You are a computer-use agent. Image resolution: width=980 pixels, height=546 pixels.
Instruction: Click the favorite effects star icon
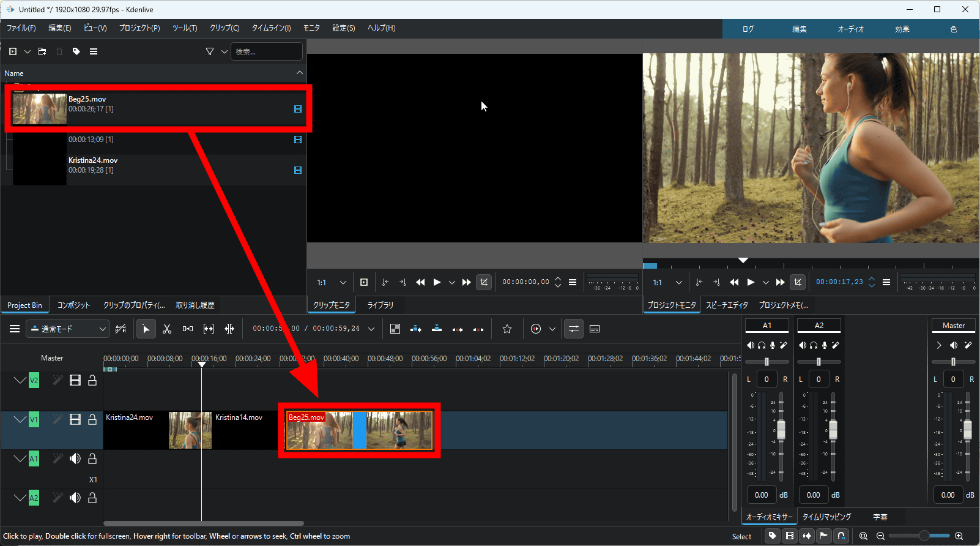pos(507,329)
